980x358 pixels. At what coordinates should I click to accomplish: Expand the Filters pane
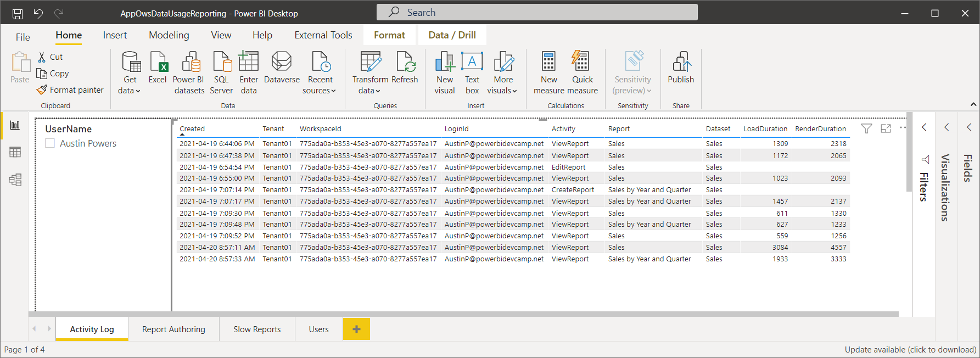click(924, 127)
